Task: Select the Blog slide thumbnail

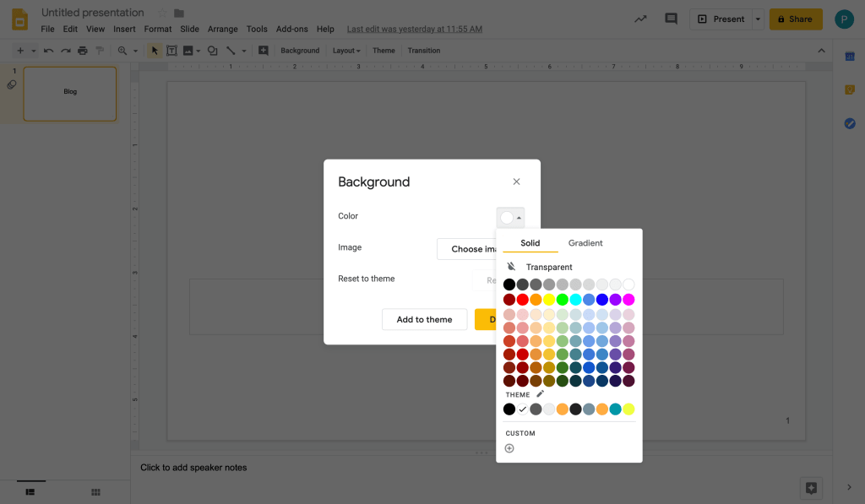Action: point(70,94)
